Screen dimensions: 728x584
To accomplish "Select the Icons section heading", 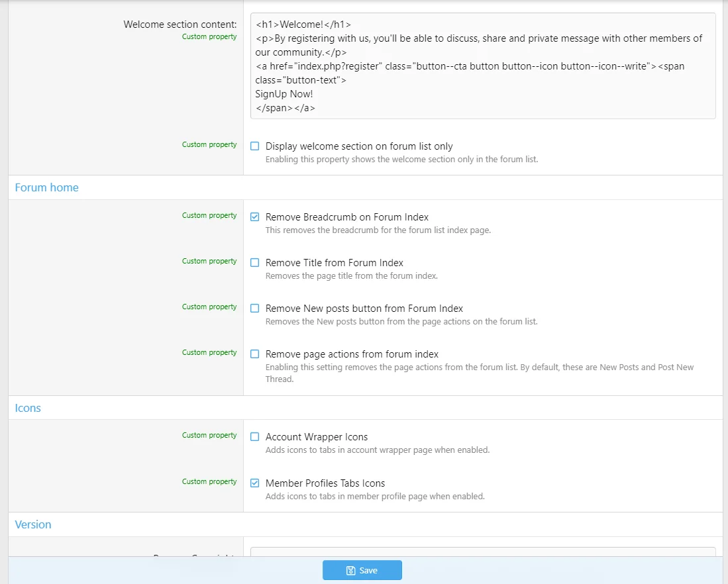I will 28,408.
